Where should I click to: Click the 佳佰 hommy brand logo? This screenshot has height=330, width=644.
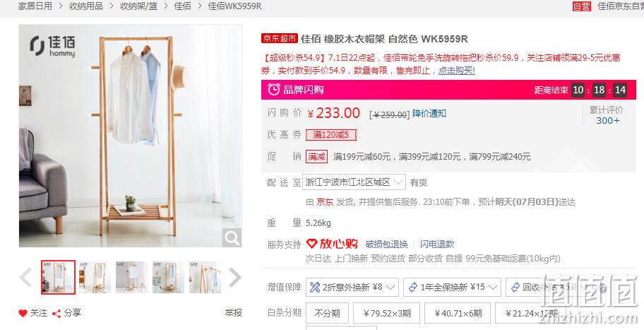click(52, 46)
